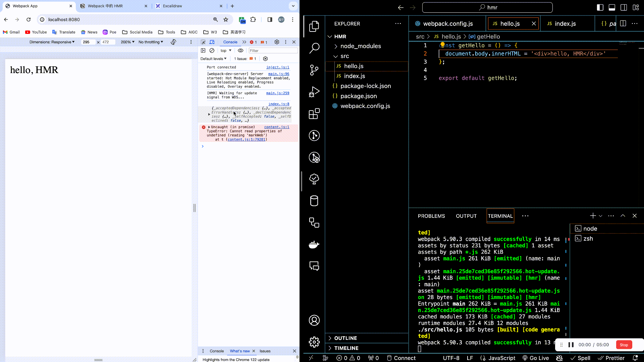
Task: Expand the OUTLINE section
Action: [x=345, y=338]
